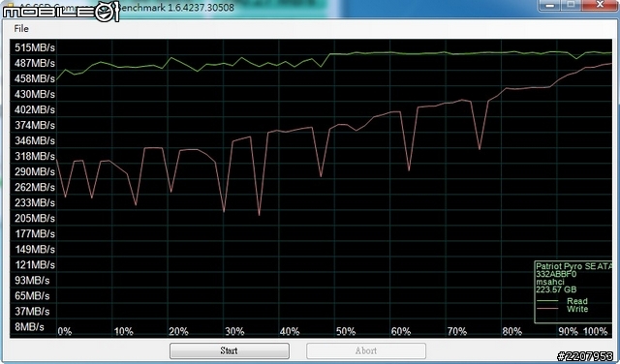Click the 262MB/s axis label
Screen dimensions: 620x364
pos(35,187)
